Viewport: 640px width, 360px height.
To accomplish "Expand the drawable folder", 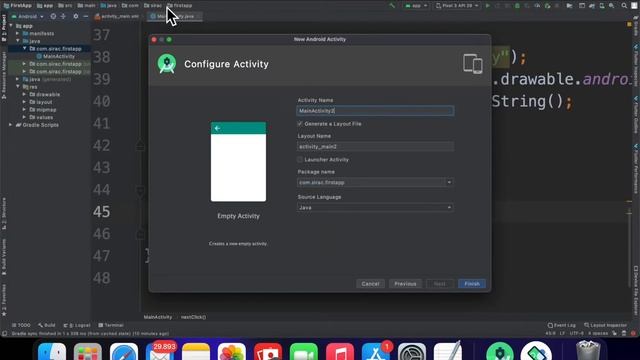I will (24, 94).
